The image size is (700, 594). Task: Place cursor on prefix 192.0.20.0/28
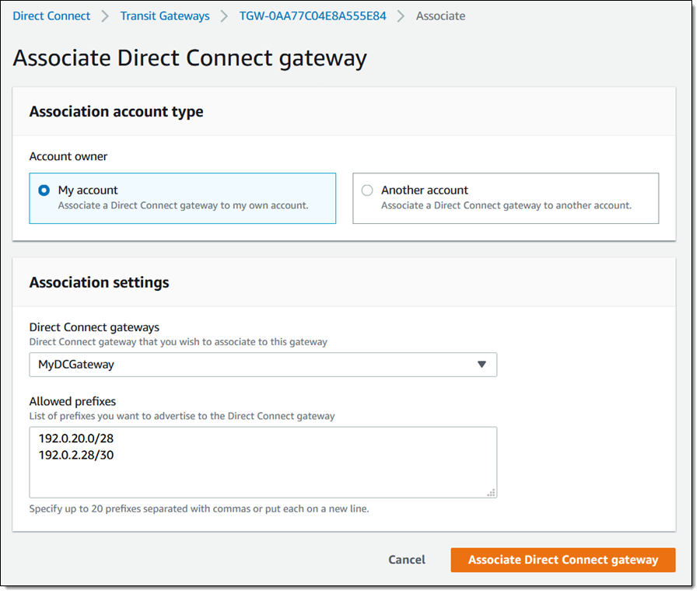point(76,439)
